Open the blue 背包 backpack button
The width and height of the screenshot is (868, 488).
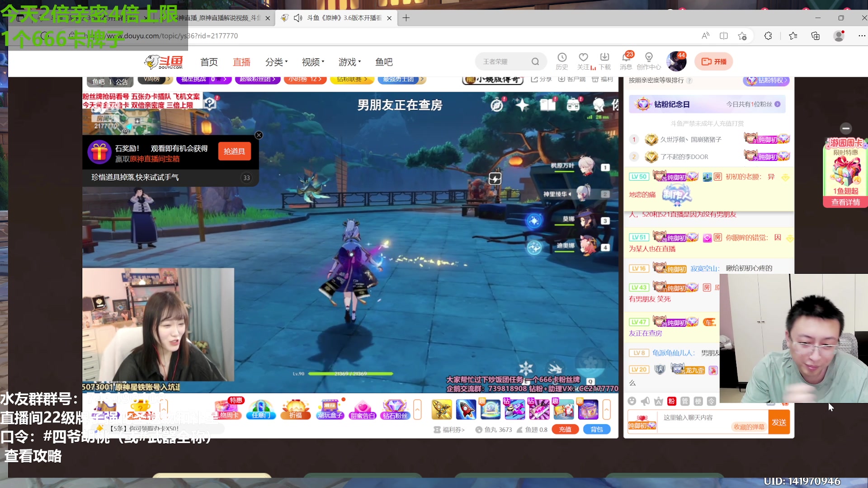(597, 430)
